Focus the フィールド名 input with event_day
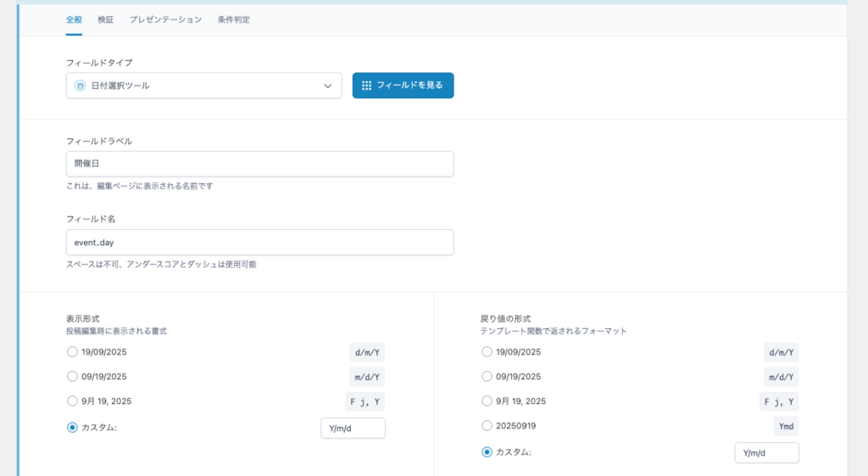868x476 pixels. coord(259,242)
